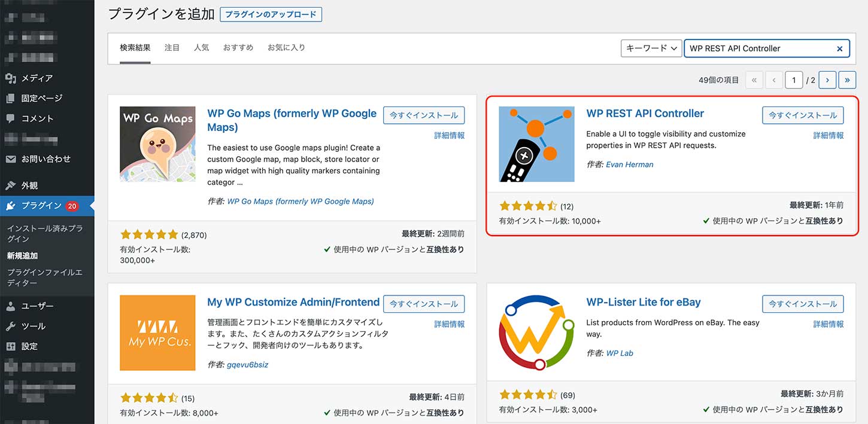Image resolution: width=868 pixels, height=424 pixels.
Task: Click the Appearance (外観) paintbrush icon
Action: 10,186
